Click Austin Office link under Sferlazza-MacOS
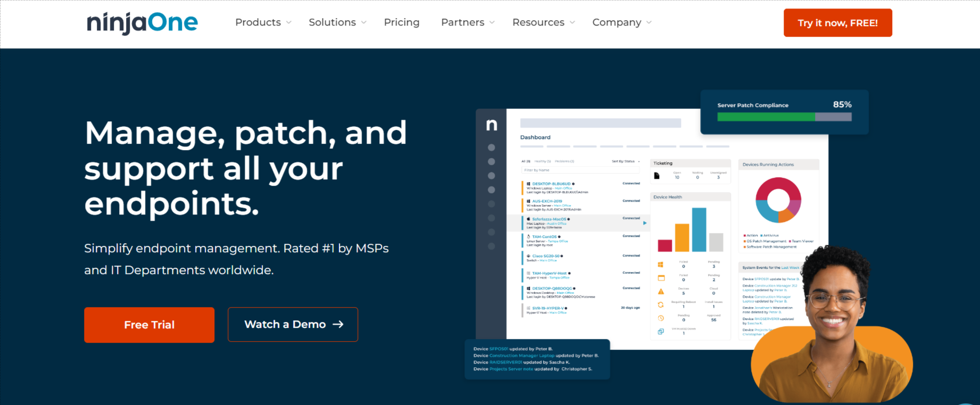Screen dimensions: 980x405 click(557, 224)
